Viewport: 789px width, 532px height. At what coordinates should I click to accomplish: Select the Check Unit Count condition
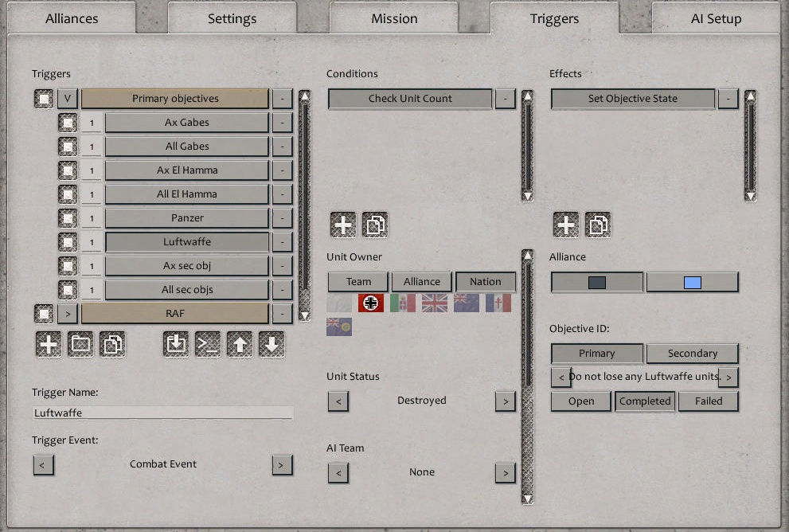[x=410, y=99]
